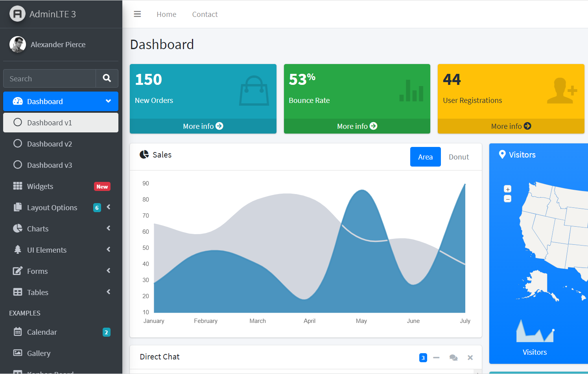
Task: Click the Tables icon in sidebar
Action: click(18, 292)
